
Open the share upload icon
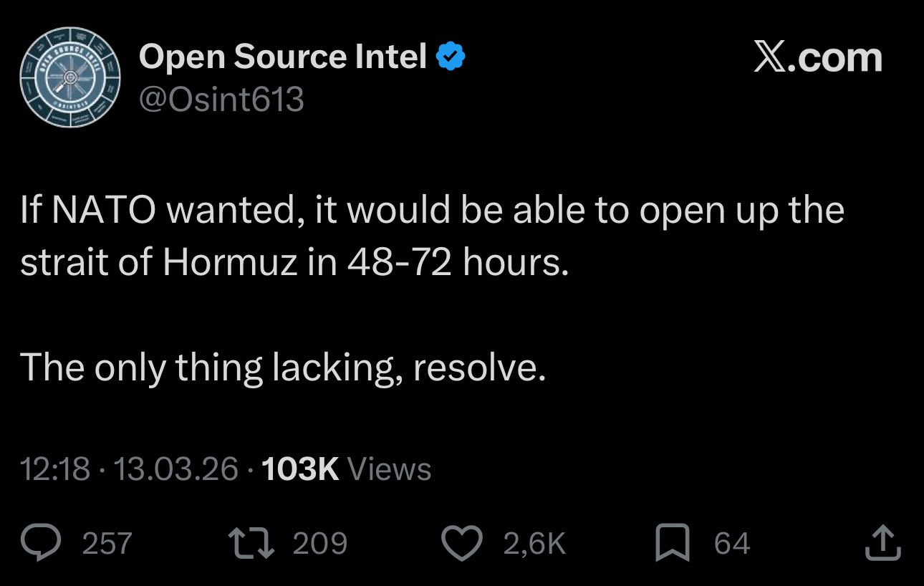pos(882,543)
